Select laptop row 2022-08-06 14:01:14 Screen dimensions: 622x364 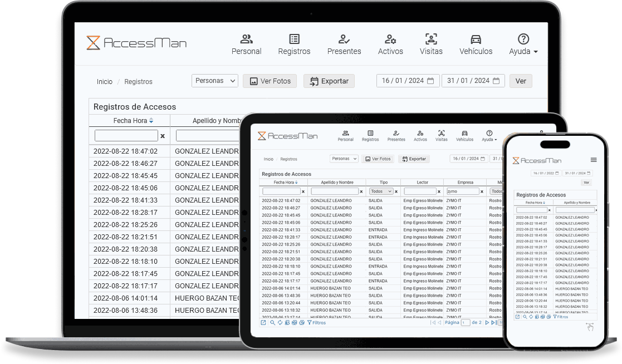coord(165,298)
